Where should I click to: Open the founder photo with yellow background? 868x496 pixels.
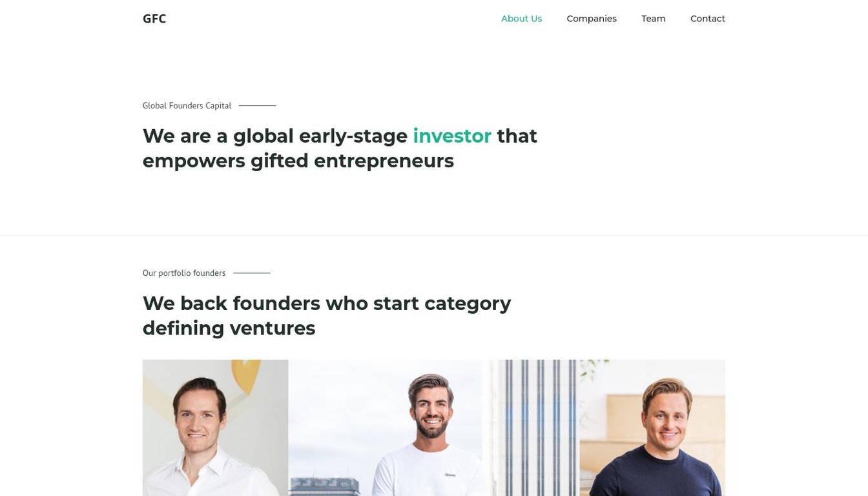[x=215, y=428]
